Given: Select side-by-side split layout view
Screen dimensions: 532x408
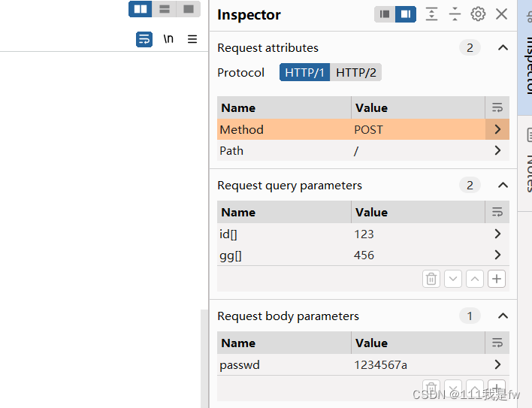Looking at the screenshot, I should pos(141,9).
